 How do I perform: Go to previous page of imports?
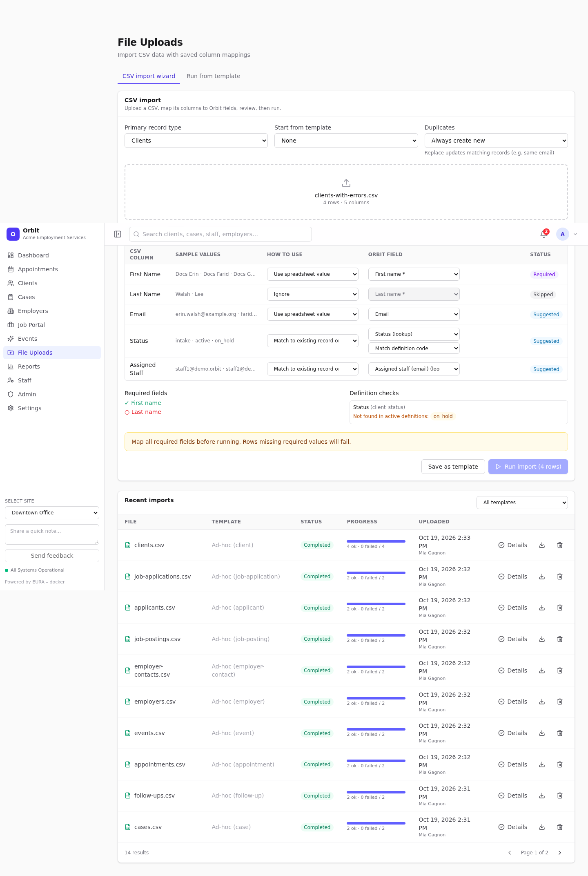510,853
